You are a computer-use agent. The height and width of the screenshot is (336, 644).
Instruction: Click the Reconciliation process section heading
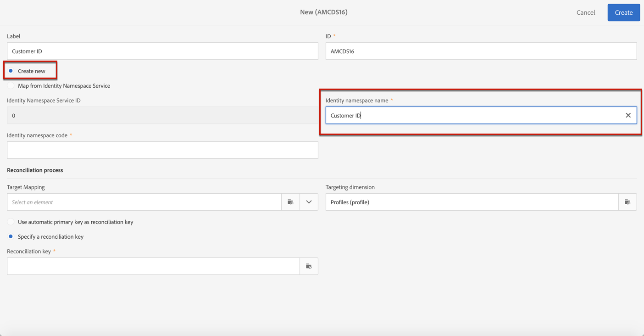tap(35, 170)
